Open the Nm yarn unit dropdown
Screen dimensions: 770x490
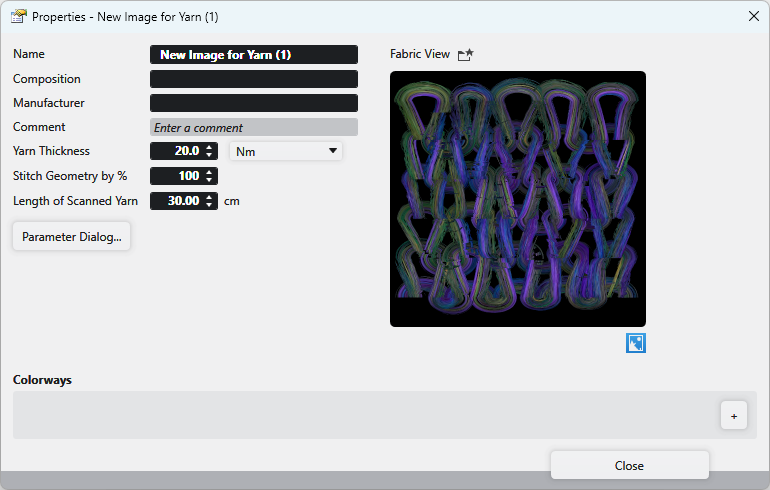[x=286, y=151]
